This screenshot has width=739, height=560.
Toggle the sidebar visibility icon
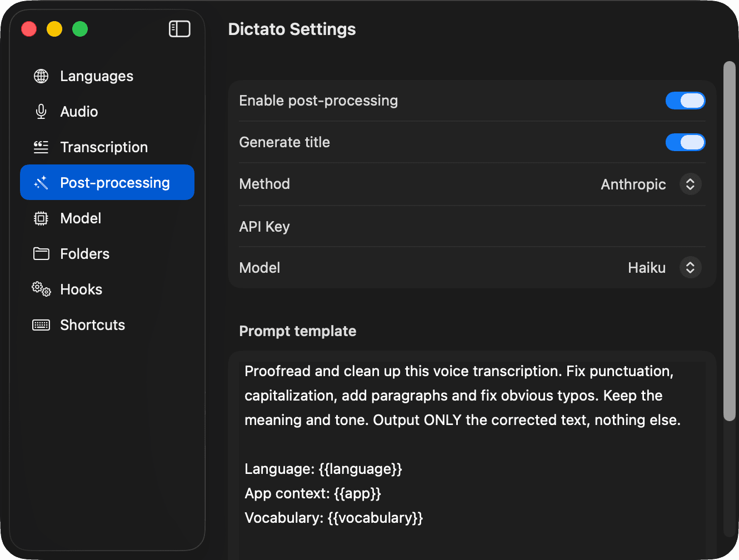point(179,28)
